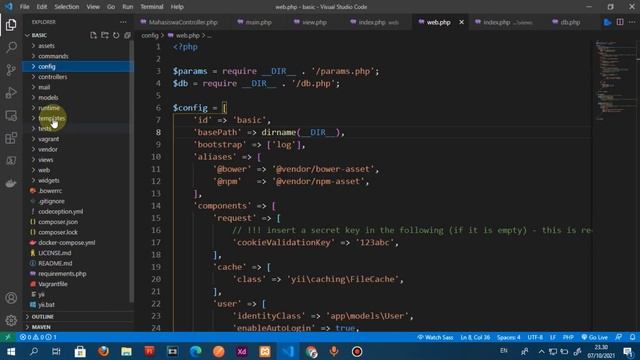Split the editor to the right
Image resolution: width=640 pixels, height=360 pixels.
click(620, 22)
